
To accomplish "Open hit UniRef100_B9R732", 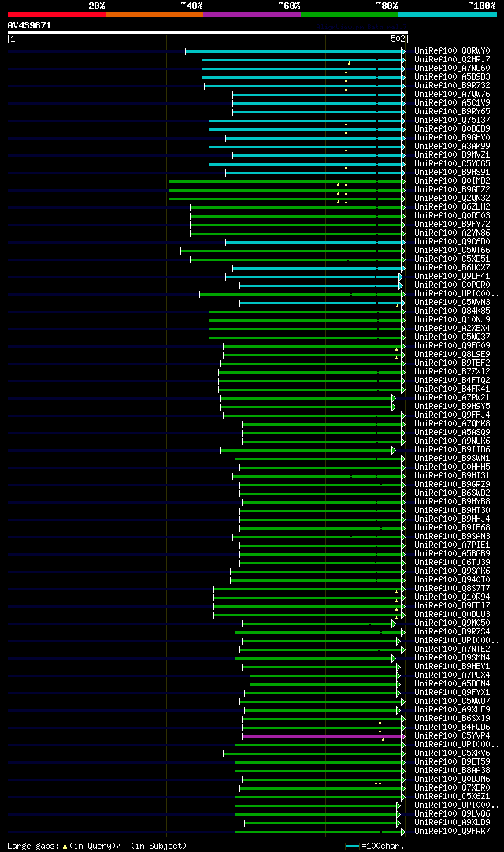I will (452, 86).
